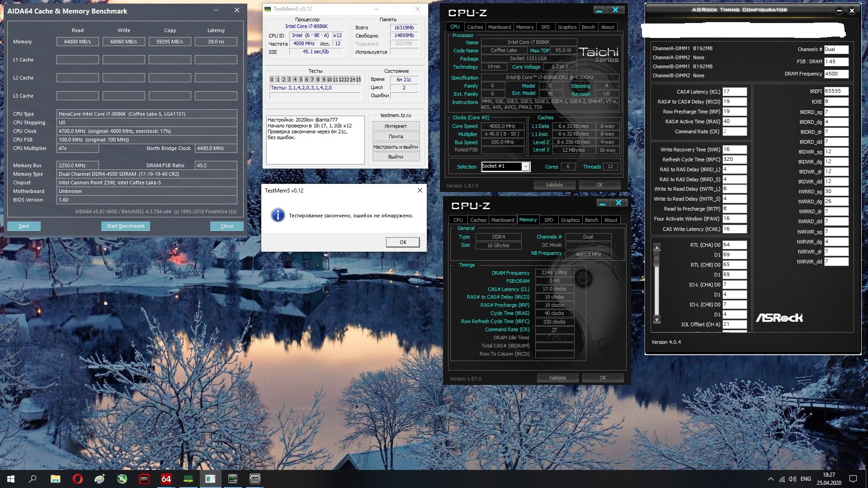Click the TestMem5 memory stick taskbar icon
Screen dimensions: 868x488
tap(188, 479)
